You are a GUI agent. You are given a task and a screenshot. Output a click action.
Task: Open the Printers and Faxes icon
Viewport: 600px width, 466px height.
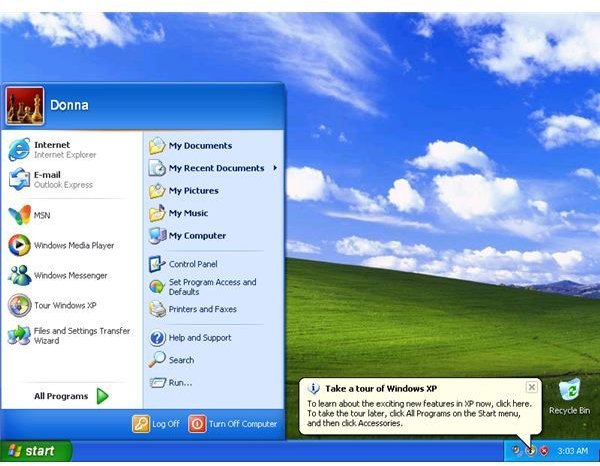[157, 309]
